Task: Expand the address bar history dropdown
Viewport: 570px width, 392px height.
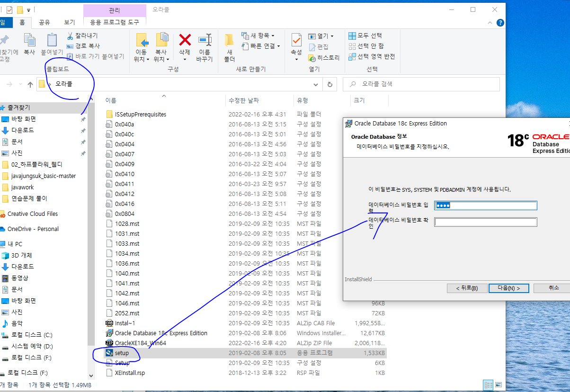Action: (x=316, y=84)
